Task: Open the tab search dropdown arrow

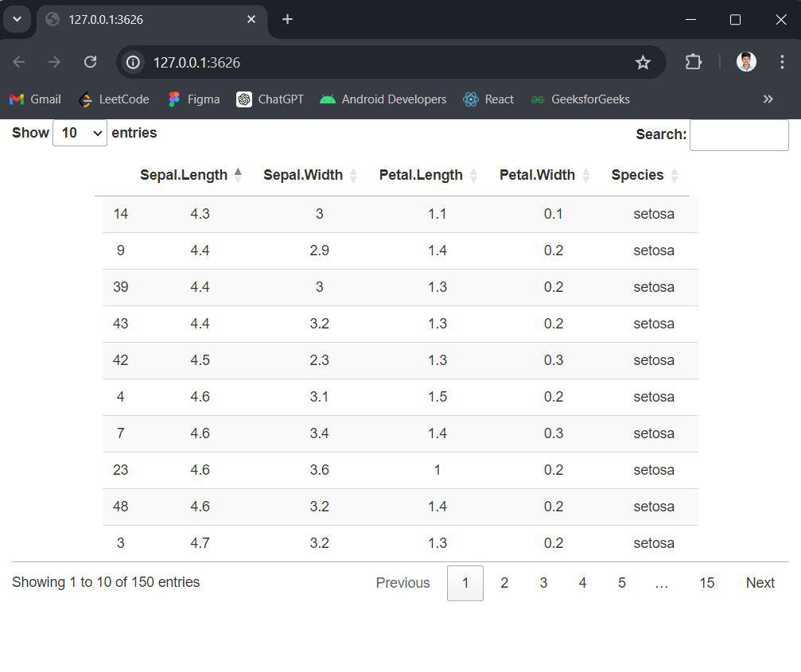Action: point(17,19)
